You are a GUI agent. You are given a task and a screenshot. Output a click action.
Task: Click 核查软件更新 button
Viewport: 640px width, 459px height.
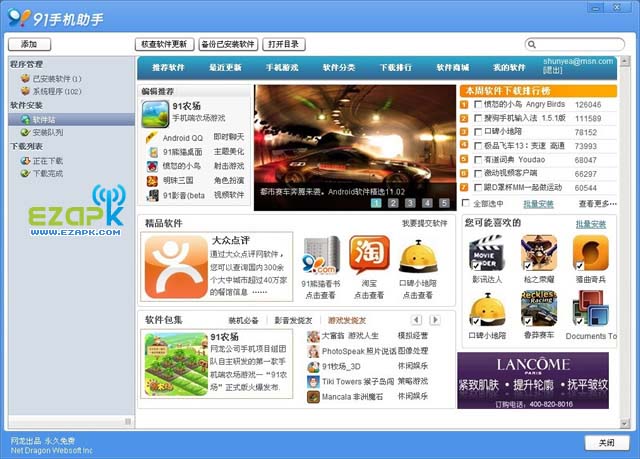[164, 44]
